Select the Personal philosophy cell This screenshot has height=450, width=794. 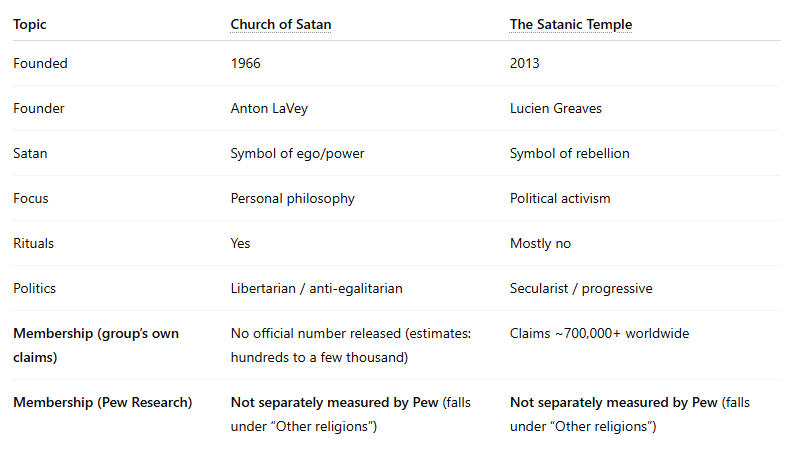tap(292, 198)
